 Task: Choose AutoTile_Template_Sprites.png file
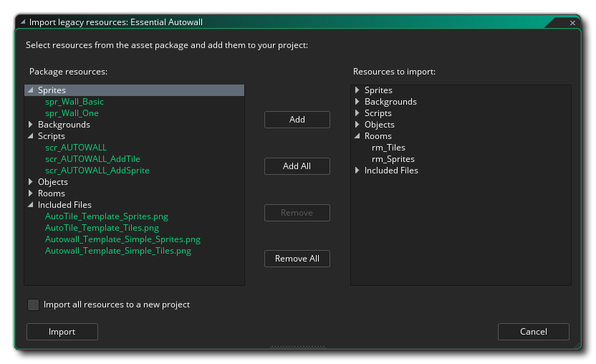coord(107,216)
